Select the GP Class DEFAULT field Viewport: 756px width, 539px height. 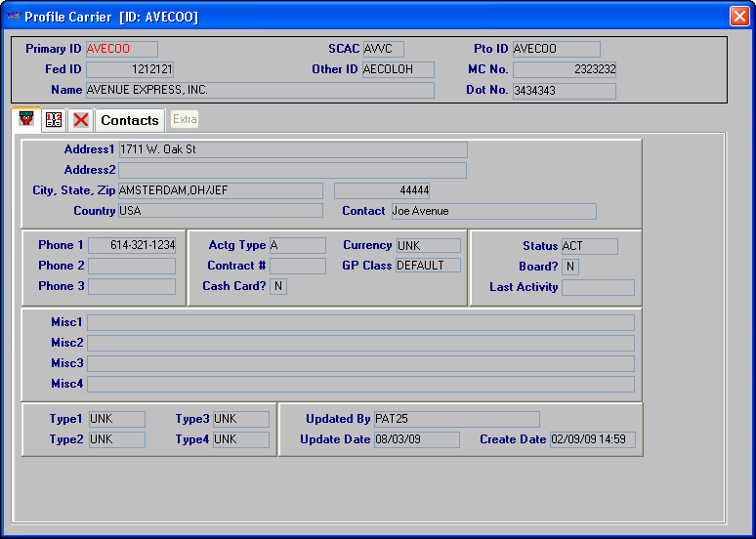coord(428,266)
